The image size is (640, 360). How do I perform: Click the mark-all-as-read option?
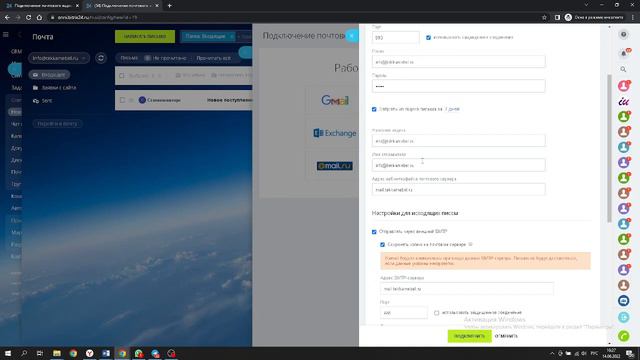[213, 58]
